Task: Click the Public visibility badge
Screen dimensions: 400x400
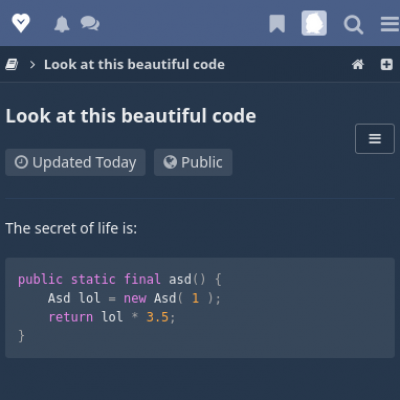Action: [x=193, y=162]
